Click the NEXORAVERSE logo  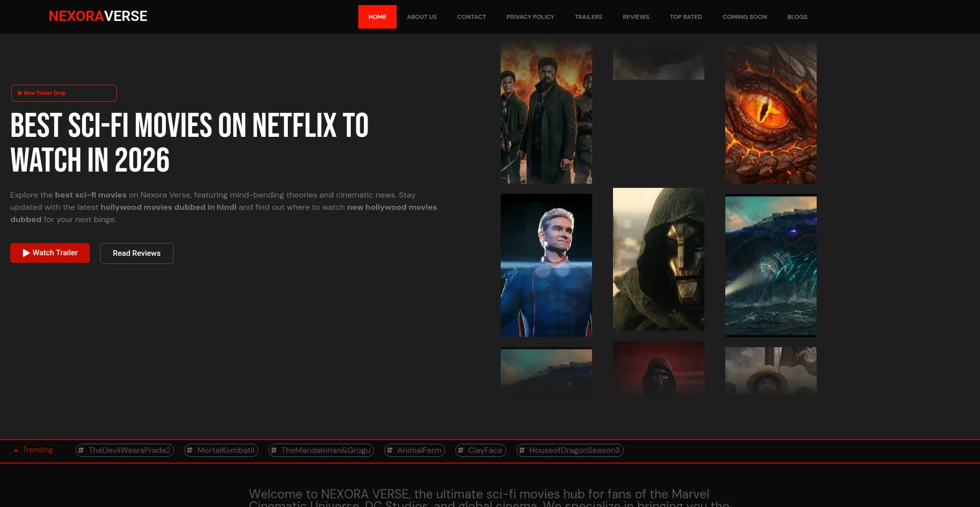pyautogui.click(x=98, y=16)
